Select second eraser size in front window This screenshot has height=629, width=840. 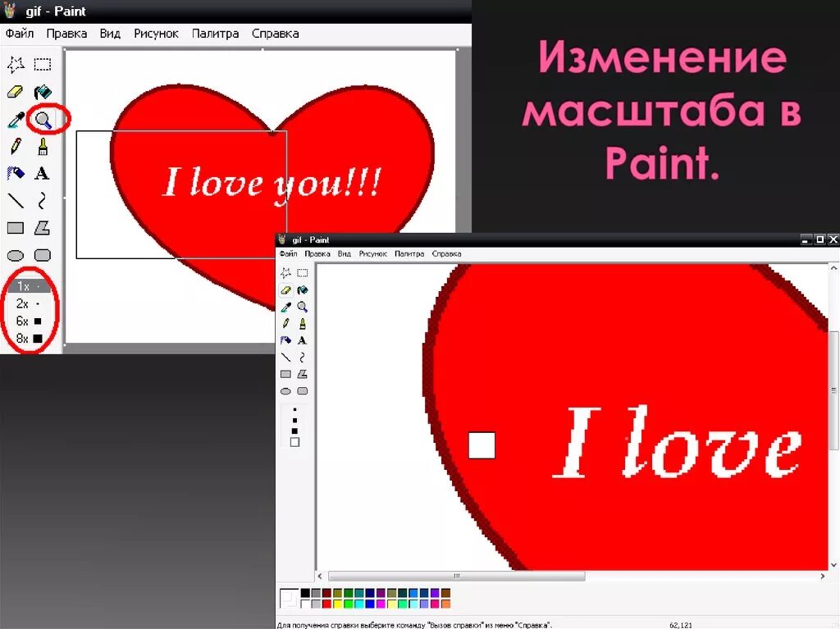[294, 420]
